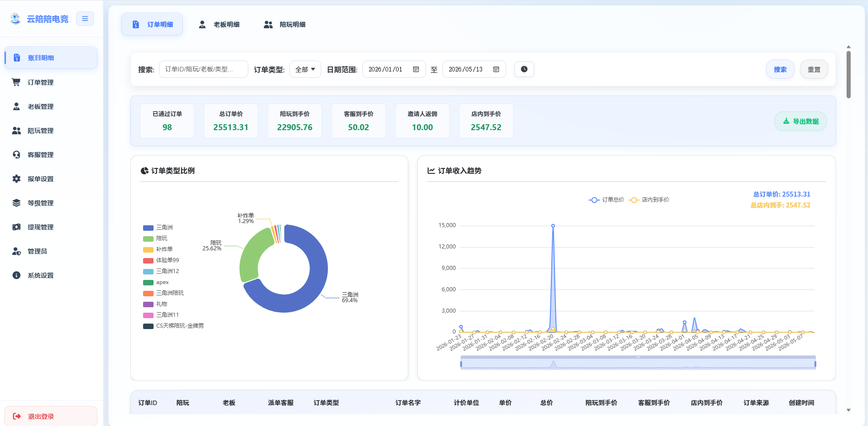The width and height of the screenshot is (868, 426).
Task: Click the cash icon for 提现管理
Action: pos(16,227)
